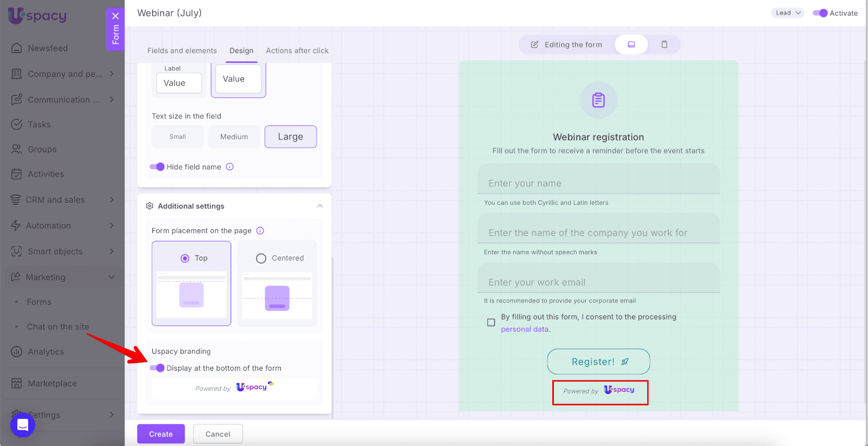
Task: Open the Lead dropdown
Action: [788, 13]
